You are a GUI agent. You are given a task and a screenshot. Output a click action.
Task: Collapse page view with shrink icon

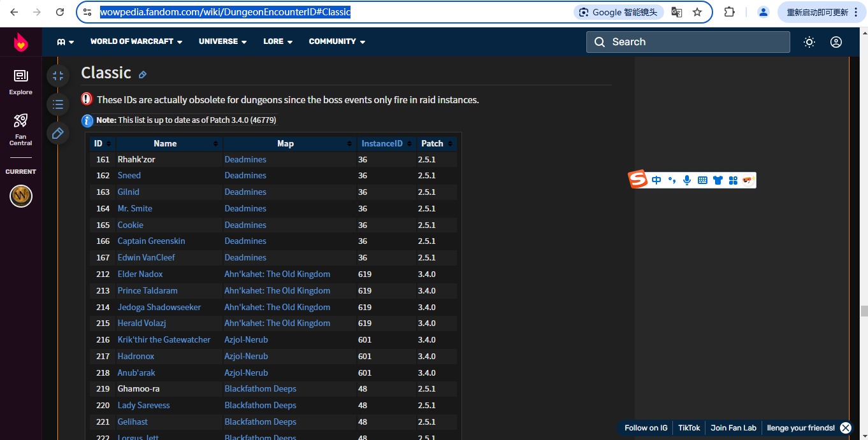(x=58, y=76)
